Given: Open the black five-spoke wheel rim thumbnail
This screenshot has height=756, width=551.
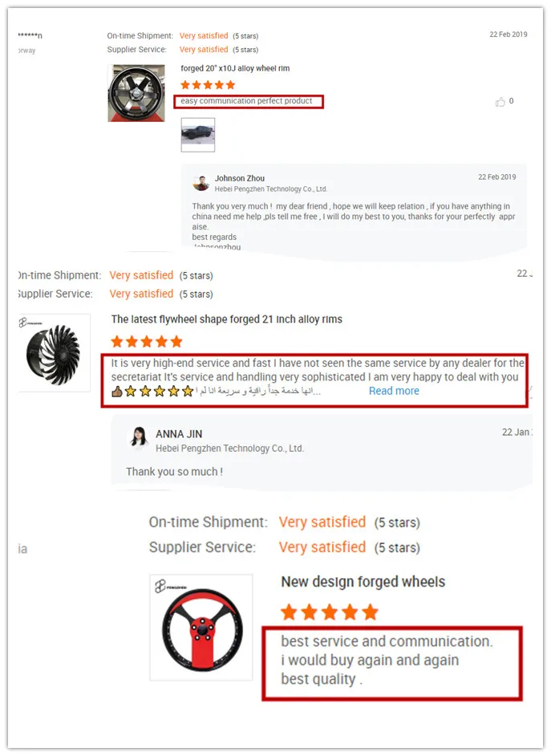Looking at the screenshot, I should 136,93.
